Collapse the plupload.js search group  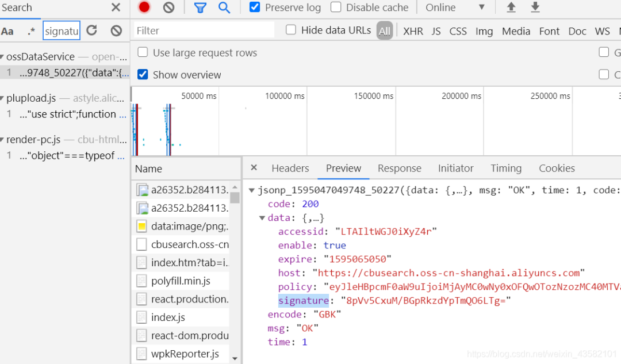pos(2,98)
